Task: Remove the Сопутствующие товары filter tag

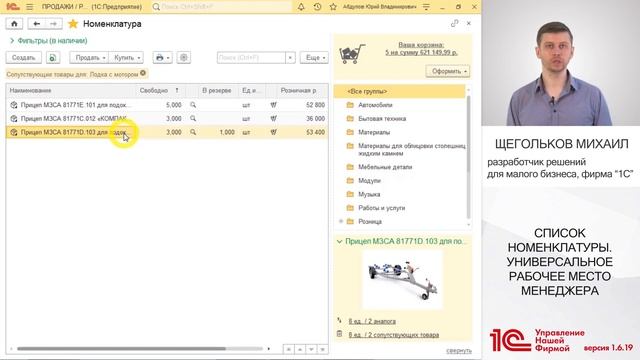Action: [143, 73]
